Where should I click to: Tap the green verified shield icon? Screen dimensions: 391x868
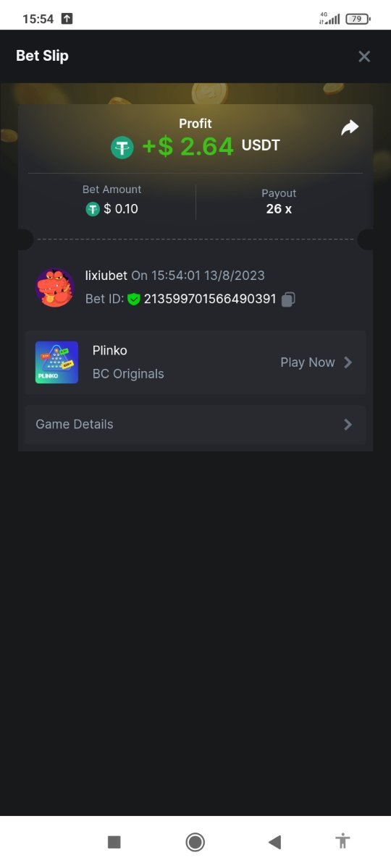(x=134, y=299)
